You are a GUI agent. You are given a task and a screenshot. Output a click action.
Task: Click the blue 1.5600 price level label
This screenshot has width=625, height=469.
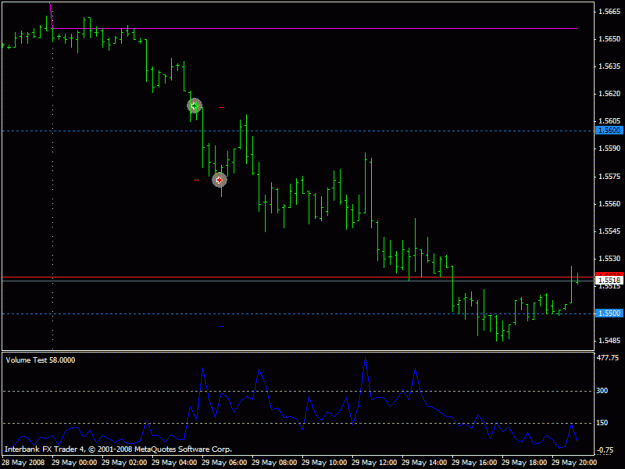pos(609,130)
